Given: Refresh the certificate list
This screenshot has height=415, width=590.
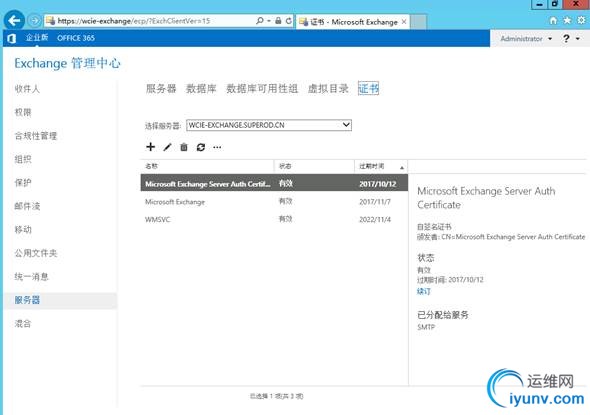Looking at the screenshot, I should pyautogui.click(x=201, y=147).
